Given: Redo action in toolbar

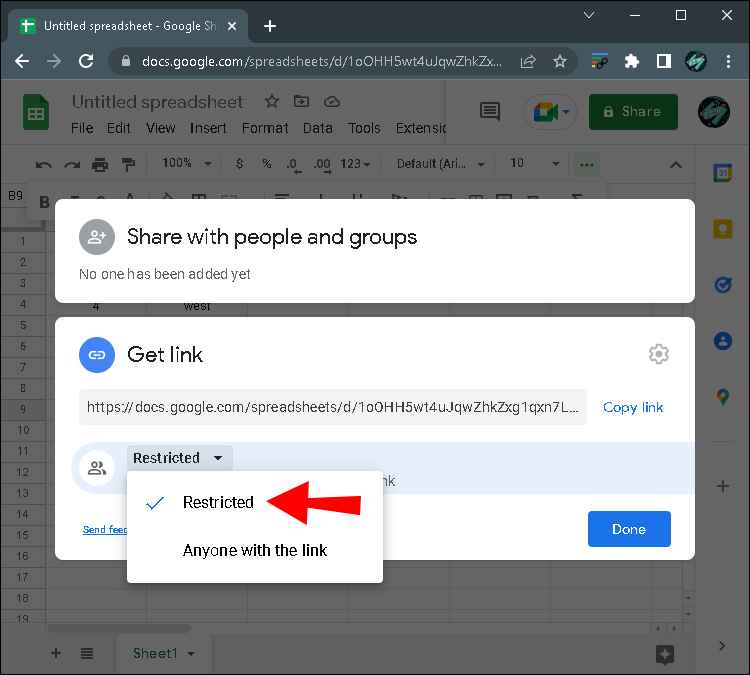Looking at the screenshot, I should pos(72,165).
